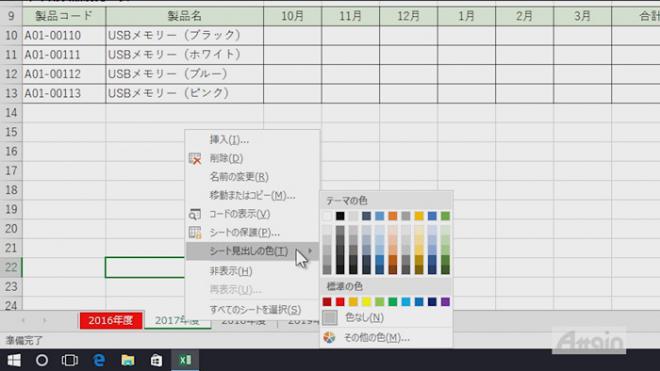Viewport: 660px width, 371px height.
Task: Click cell containing A01-00110
Action: [x=64, y=35]
